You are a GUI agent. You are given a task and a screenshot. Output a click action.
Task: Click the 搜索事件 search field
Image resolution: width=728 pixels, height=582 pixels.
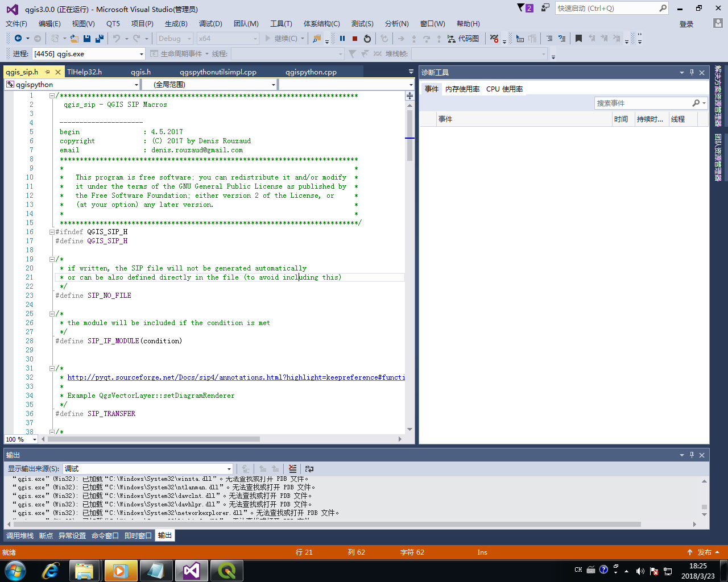click(x=643, y=103)
